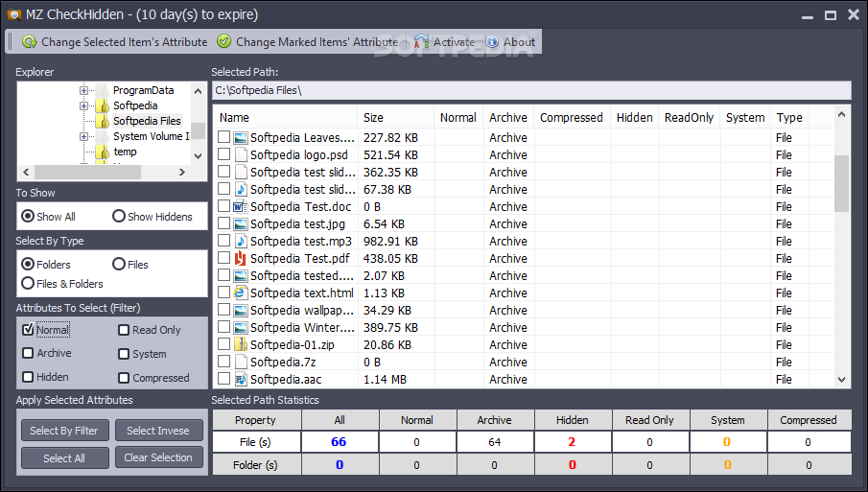This screenshot has width=868, height=492.
Task: Click the Select By Filter button
Action: [64, 431]
